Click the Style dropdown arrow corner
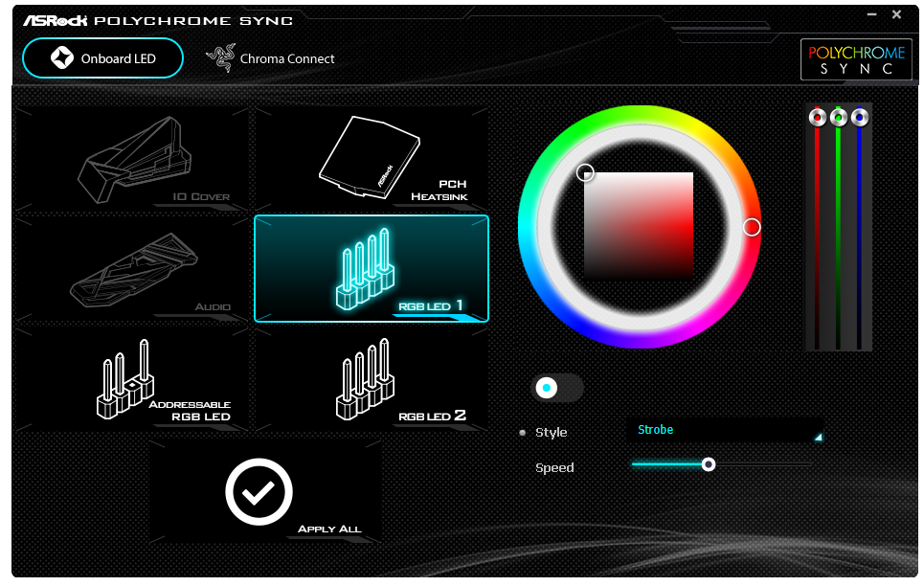Viewport: 924px width, 586px height. point(818,437)
